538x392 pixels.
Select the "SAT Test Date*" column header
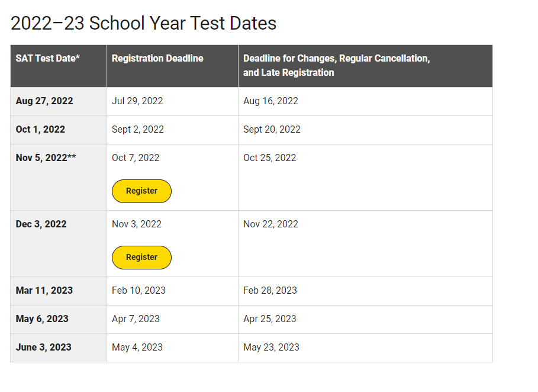[48, 58]
